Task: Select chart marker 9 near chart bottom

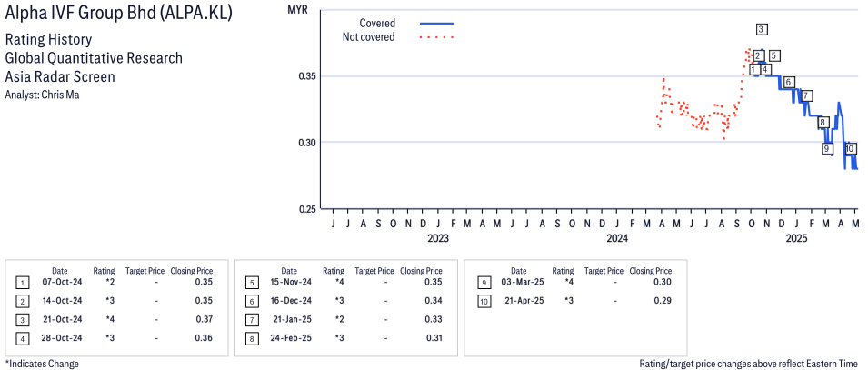Action: pos(827,148)
